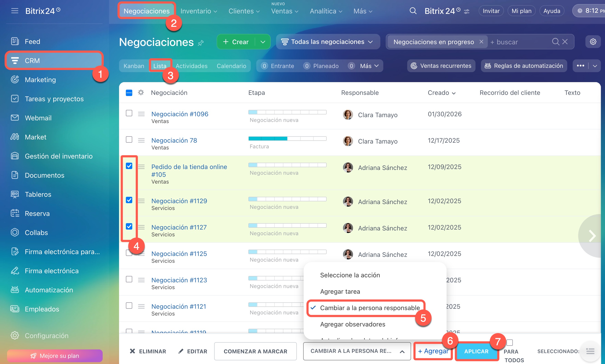Click the grid column settings gear icon
The width and height of the screenshot is (605, 364).
click(x=141, y=92)
